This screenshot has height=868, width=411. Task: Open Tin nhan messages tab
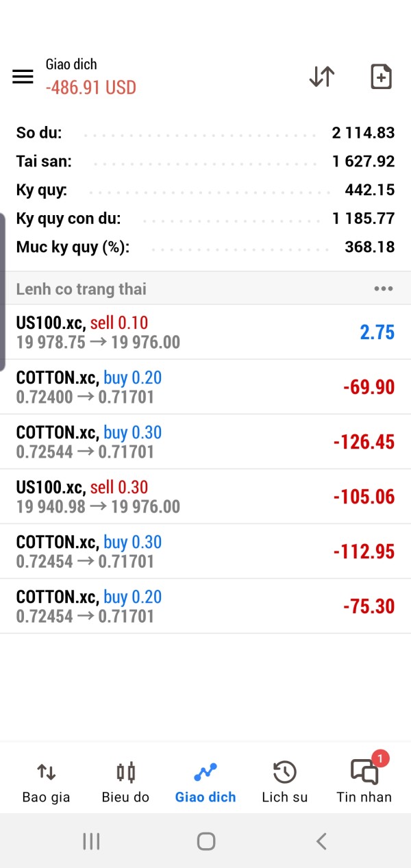[364, 782]
